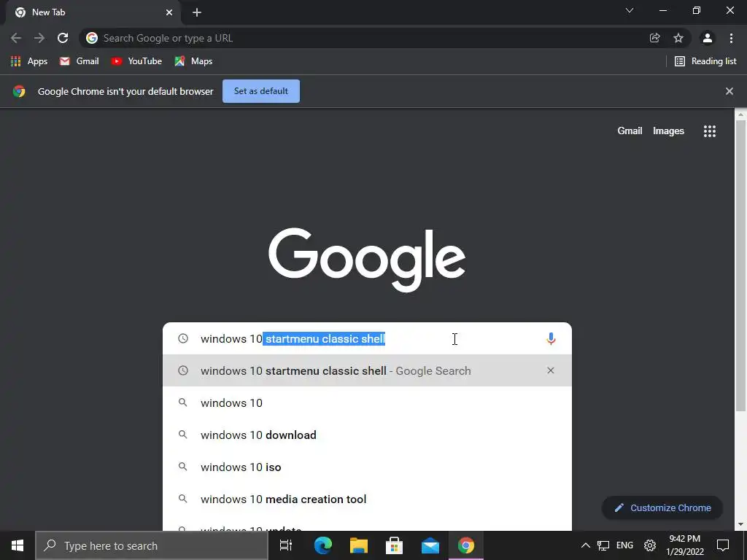747x560 pixels.
Task: Click Set as default button
Action: click(x=261, y=91)
